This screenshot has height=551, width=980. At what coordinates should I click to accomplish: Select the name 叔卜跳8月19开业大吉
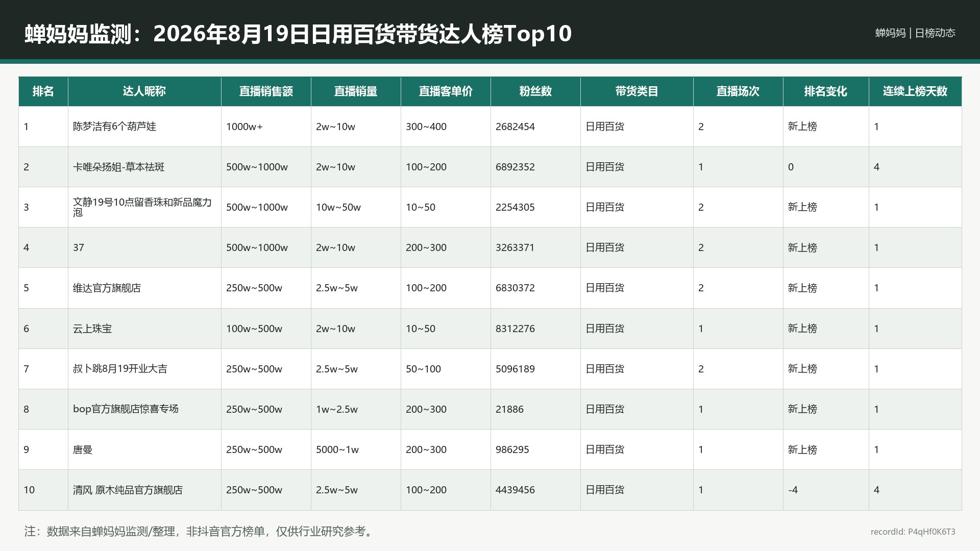pos(120,369)
